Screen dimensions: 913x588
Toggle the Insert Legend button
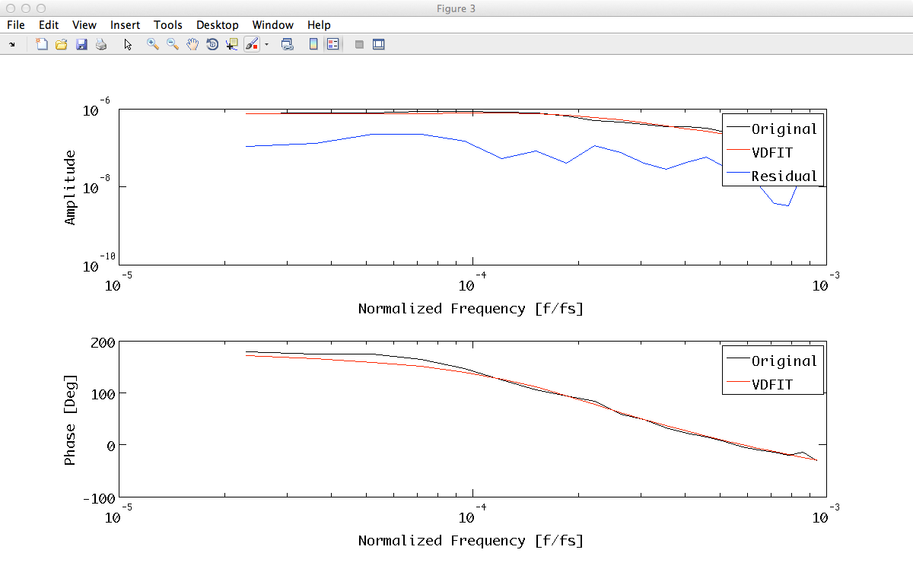[x=332, y=45]
